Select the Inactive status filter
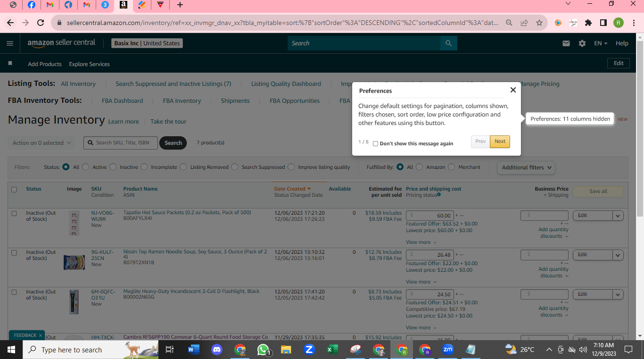 tap(113, 167)
